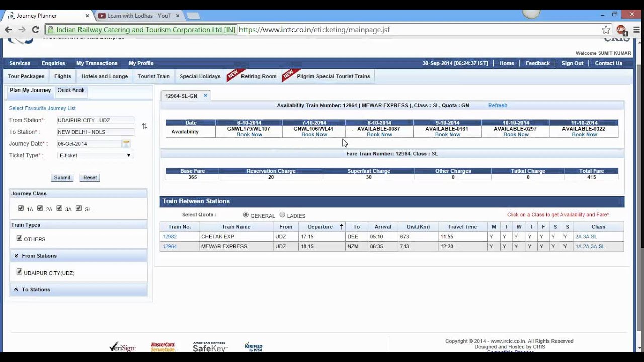644x362 pixels.
Task: Go to Home in top bar
Action: (x=507, y=63)
